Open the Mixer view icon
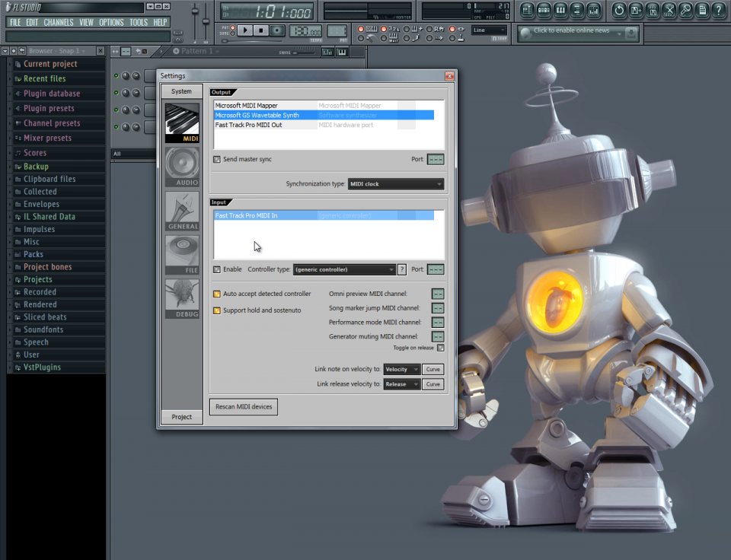 point(593,10)
